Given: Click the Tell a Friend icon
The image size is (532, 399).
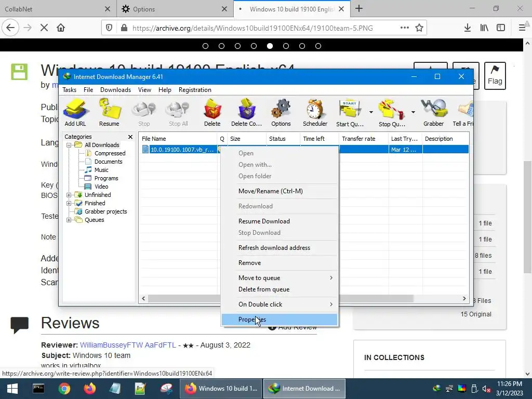Looking at the screenshot, I should tap(463, 113).
